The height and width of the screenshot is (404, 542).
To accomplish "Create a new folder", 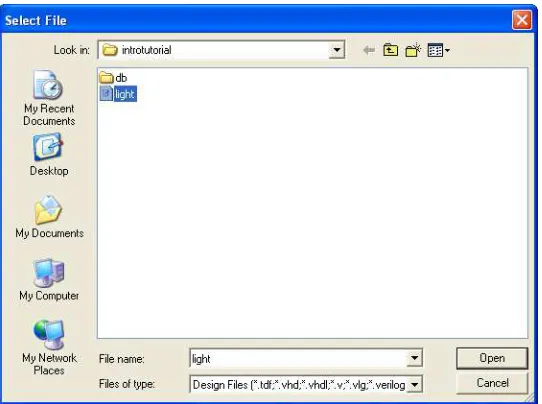I will [413, 50].
